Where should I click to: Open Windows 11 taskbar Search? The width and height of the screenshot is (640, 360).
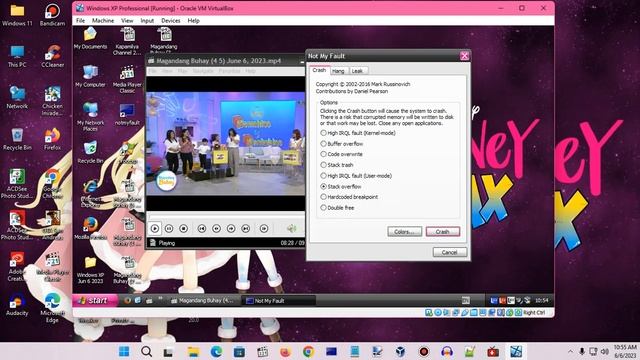click(146, 351)
